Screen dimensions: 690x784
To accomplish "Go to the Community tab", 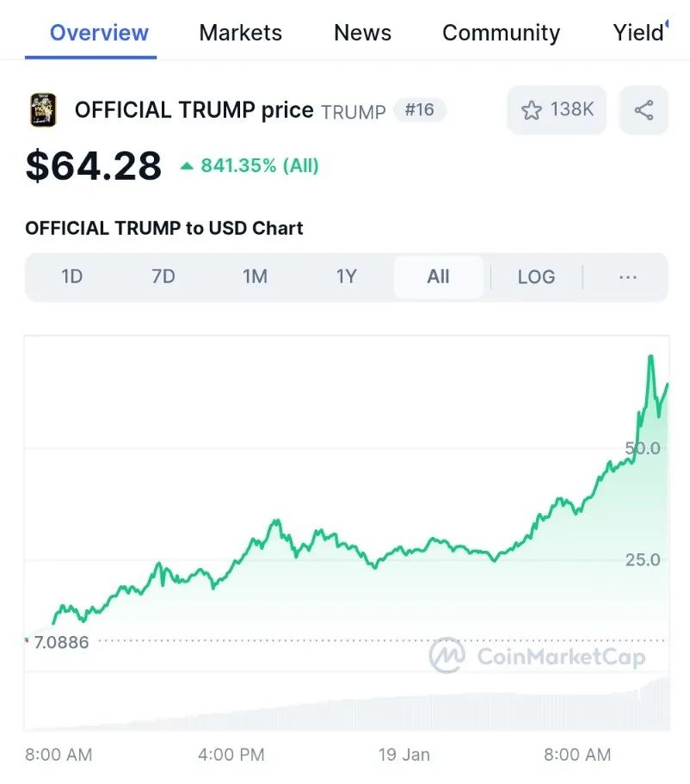I will (501, 33).
